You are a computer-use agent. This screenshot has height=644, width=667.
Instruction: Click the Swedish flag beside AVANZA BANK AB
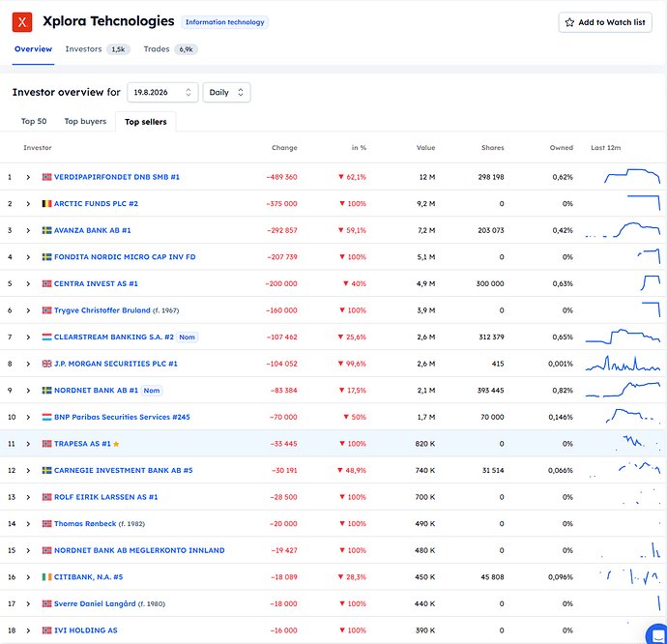coord(46,230)
